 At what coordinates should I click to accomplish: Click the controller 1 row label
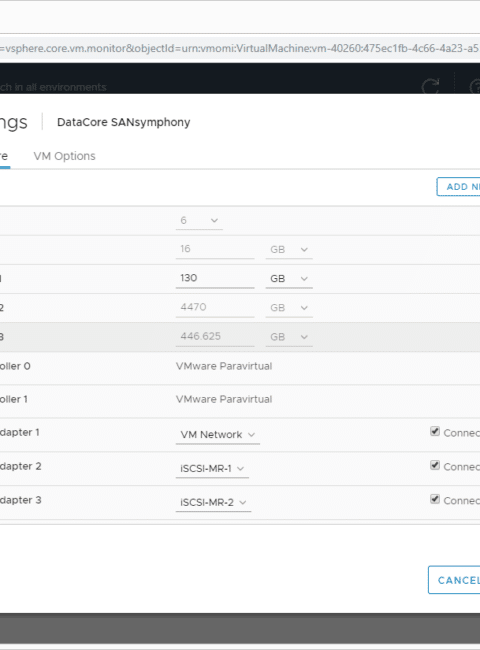pos(14,399)
